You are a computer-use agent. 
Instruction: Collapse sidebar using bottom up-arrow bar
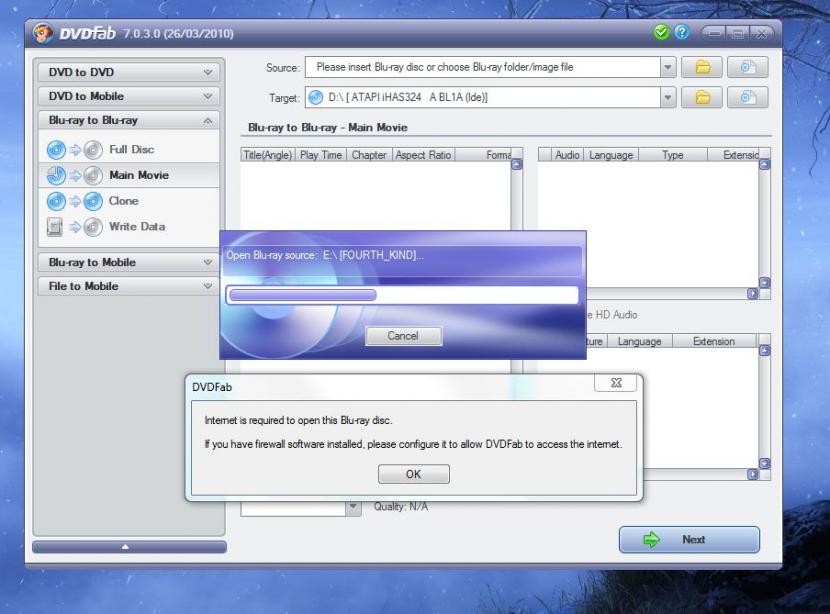pos(129,546)
